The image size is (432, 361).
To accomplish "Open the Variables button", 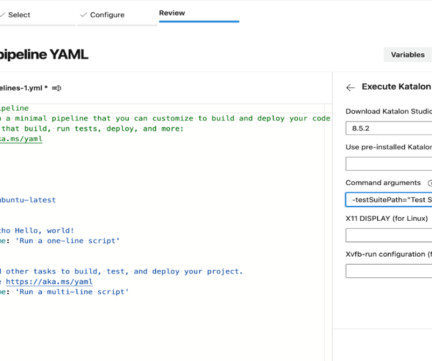I will pos(408,55).
